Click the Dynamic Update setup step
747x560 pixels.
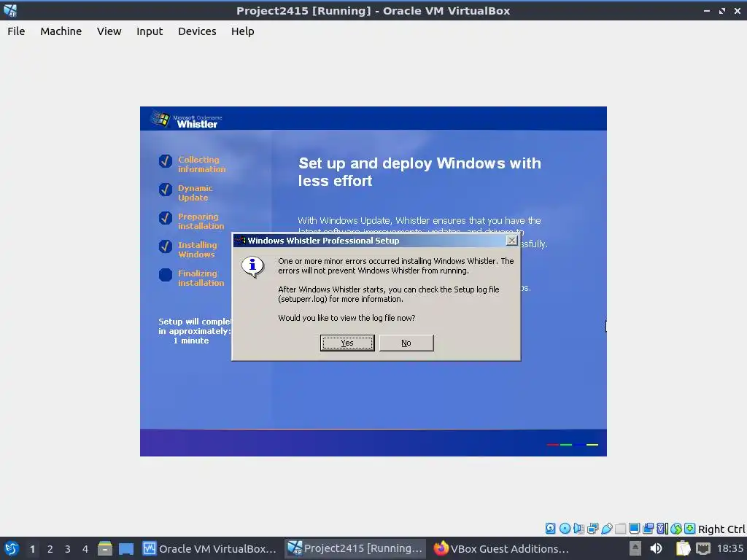pos(186,192)
